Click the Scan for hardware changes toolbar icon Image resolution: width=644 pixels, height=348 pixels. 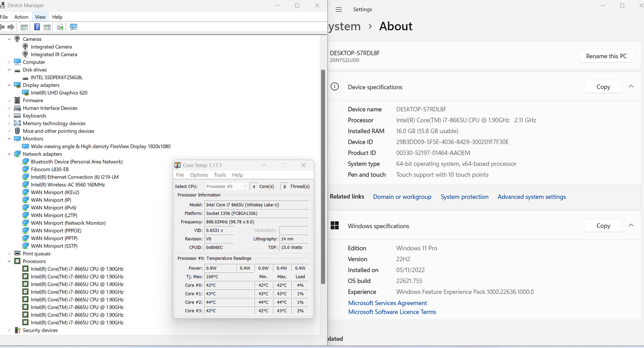[x=74, y=27]
